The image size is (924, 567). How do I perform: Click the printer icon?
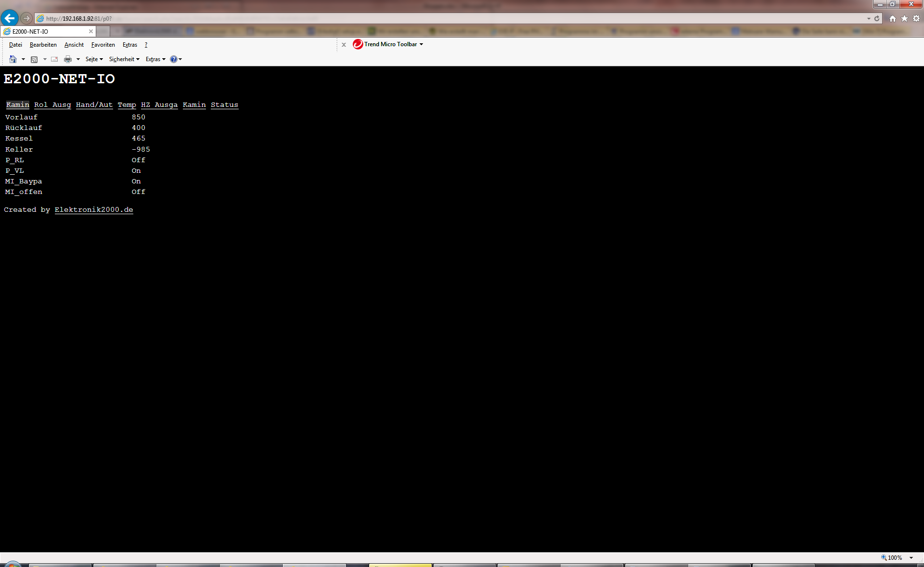point(68,59)
